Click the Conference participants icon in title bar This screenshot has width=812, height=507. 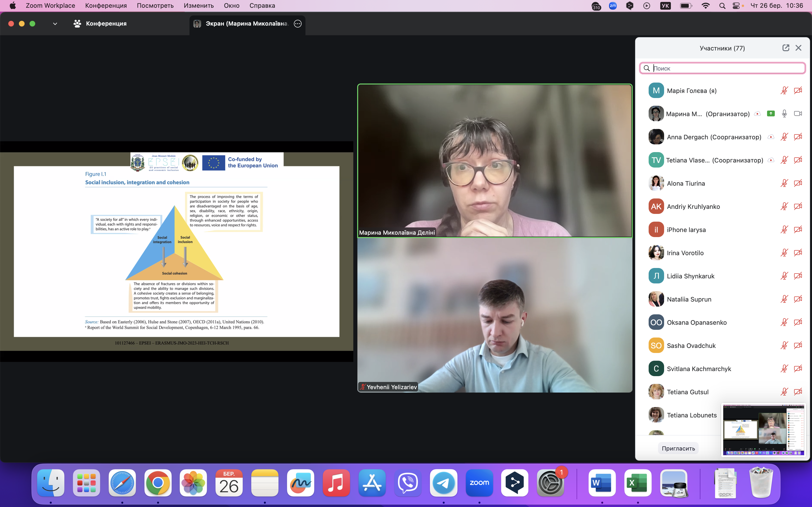point(78,23)
